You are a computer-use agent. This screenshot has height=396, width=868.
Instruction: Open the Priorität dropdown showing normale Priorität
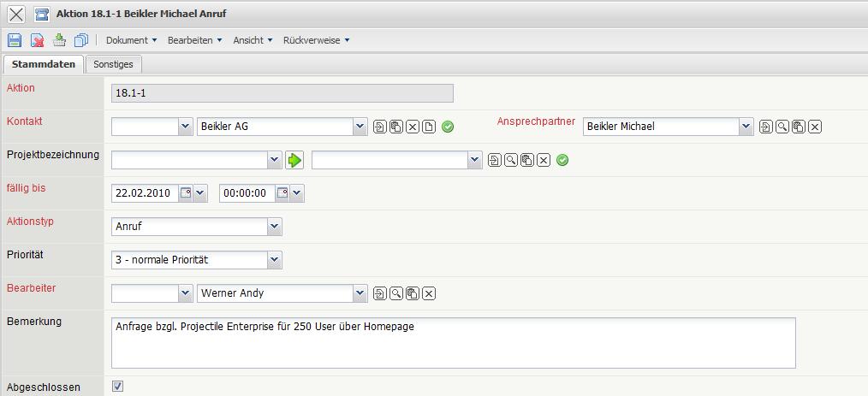(275, 259)
